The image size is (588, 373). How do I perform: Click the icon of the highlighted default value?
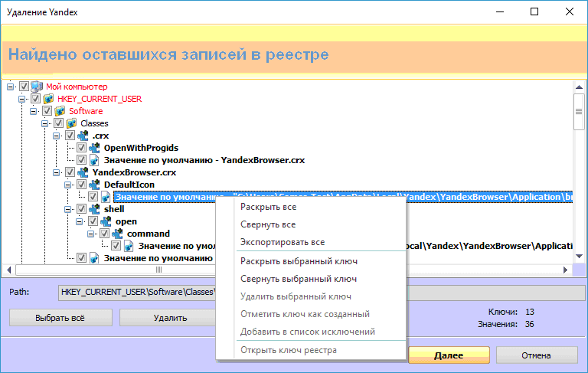[x=106, y=197]
